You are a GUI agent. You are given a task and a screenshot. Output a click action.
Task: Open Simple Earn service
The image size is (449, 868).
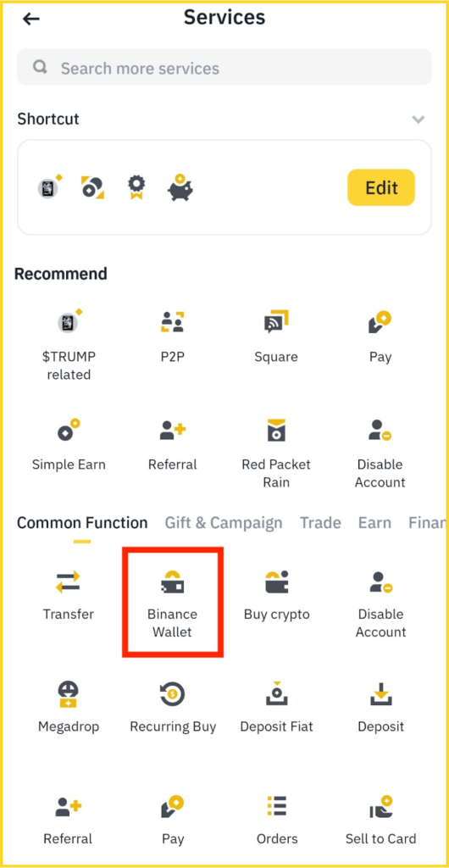[69, 445]
